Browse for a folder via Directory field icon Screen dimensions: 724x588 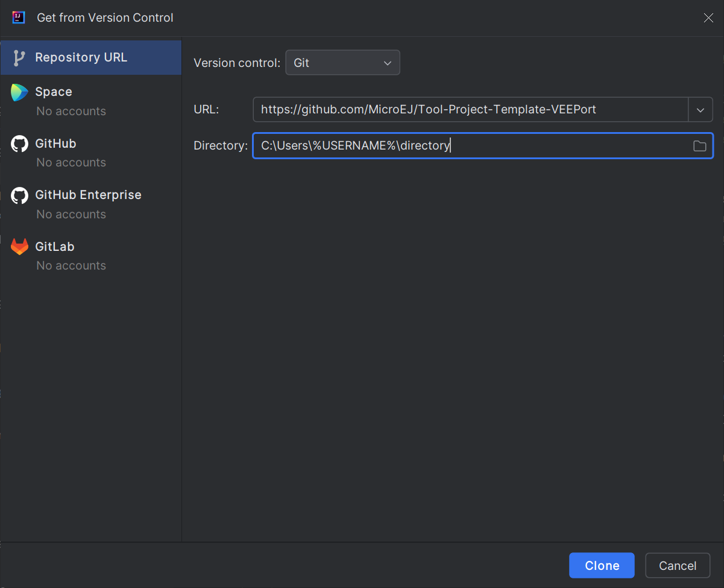coord(699,146)
